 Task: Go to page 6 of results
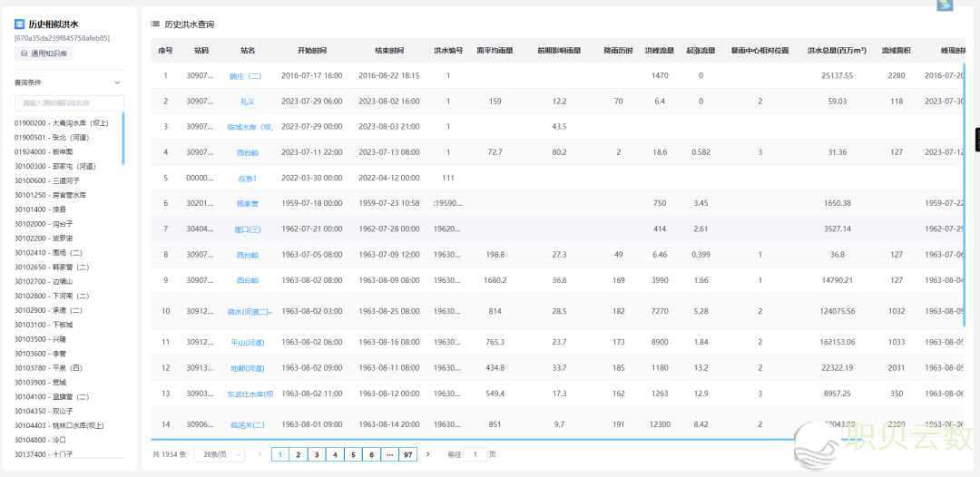[x=371, y=454]
